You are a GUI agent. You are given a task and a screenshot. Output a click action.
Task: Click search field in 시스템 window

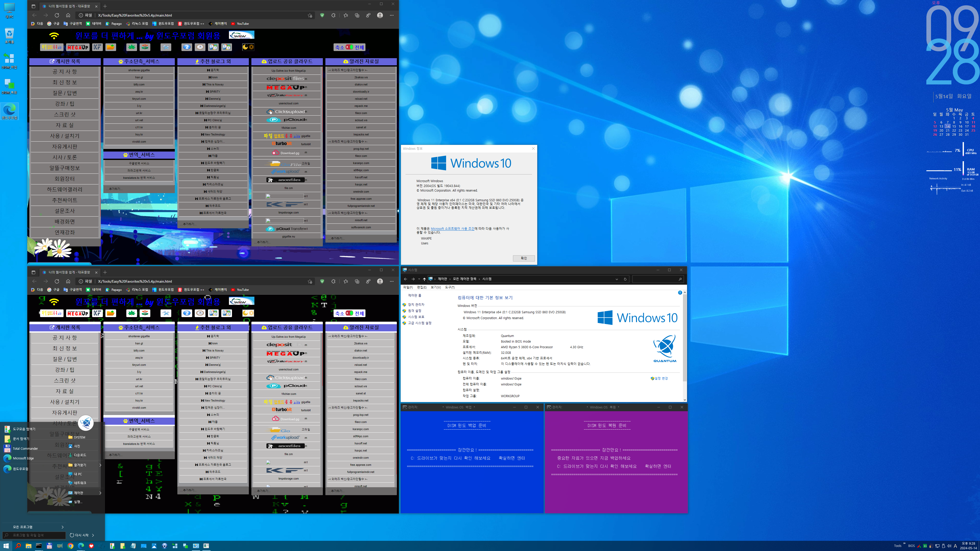(x=658, y=279)
